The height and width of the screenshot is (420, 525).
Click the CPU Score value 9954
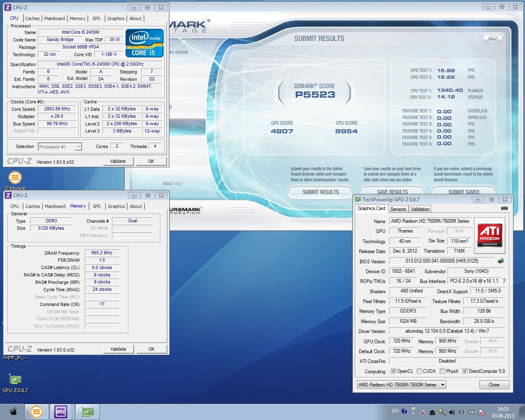tap(347, 131)
